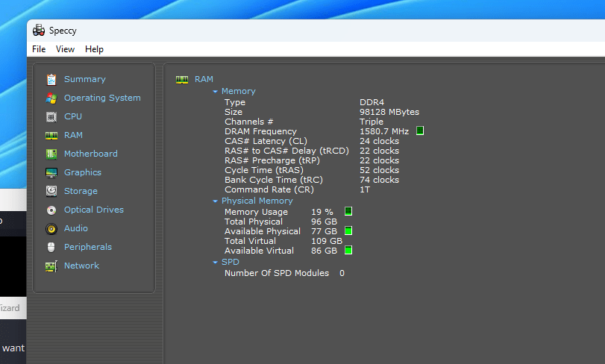
Task: Click the Memory Usage graph indicator
Action: coord(348,211)
